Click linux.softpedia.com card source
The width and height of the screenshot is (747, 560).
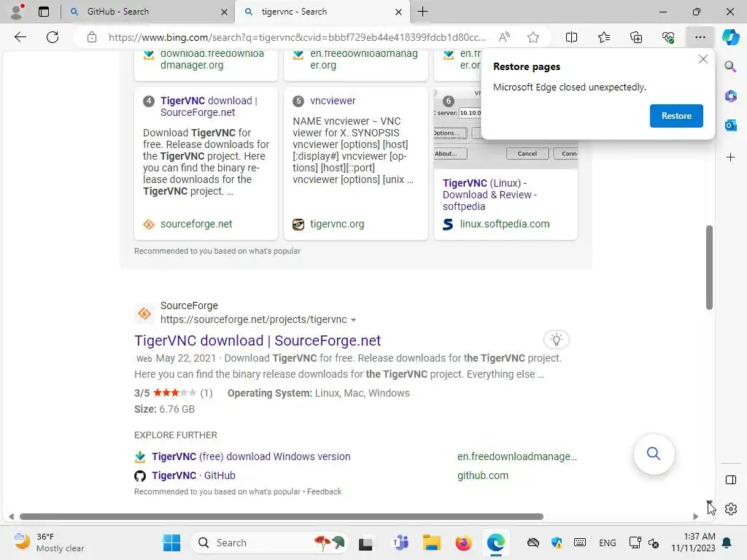click(x=505, y=224)
